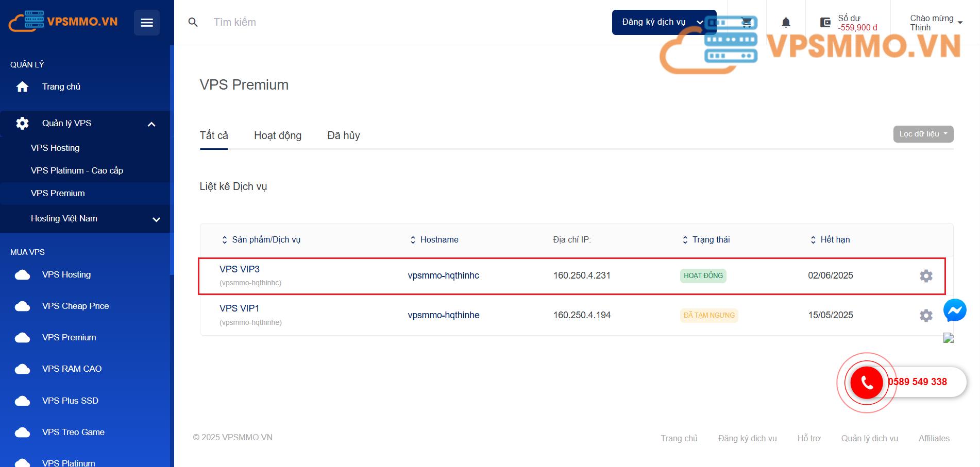Open the Messenger chat icon

[x=955, y=310]
